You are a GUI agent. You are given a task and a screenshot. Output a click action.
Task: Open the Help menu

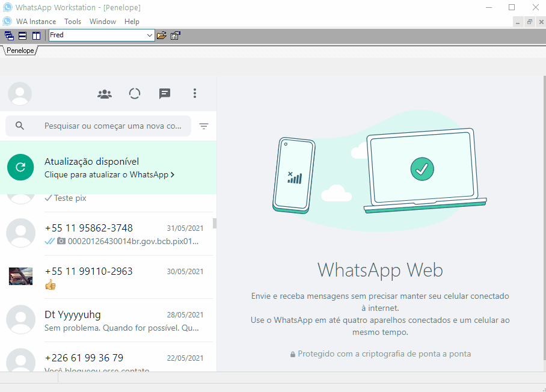click(132, 22)
